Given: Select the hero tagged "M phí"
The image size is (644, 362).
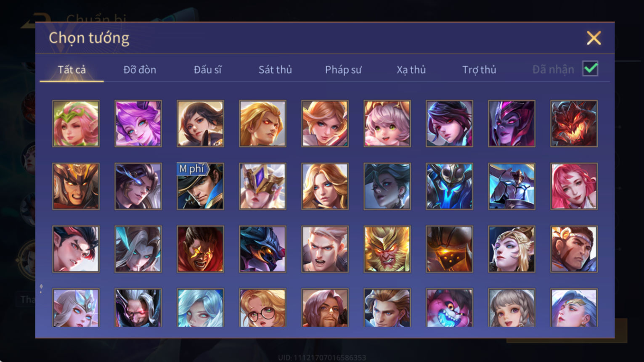Looking at the screenshot, I should tap(200, 186).
